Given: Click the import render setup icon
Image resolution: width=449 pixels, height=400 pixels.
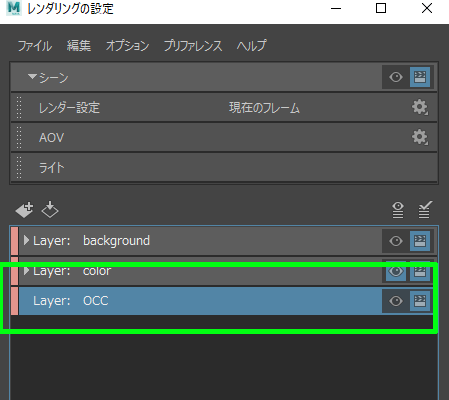Looking at the screenshot, I should click(x=50, y=209).
